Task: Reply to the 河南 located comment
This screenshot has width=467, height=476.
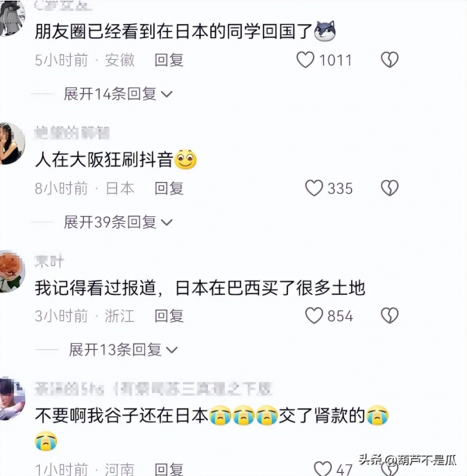Action: (169, 469)
